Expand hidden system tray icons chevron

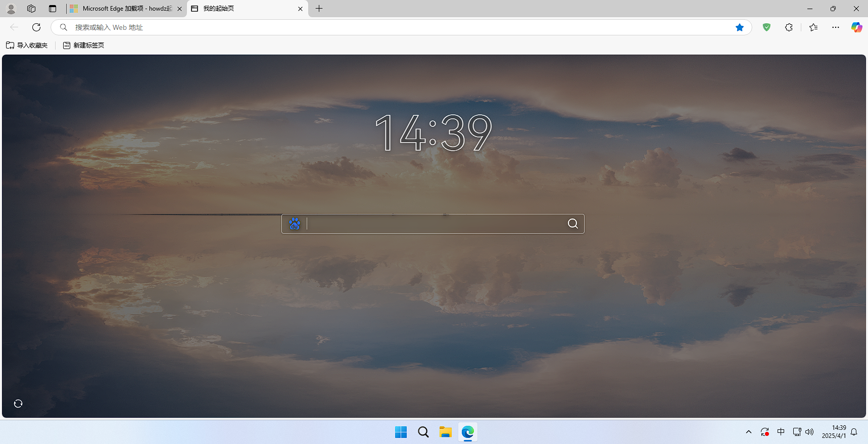click(x=749, y=432)
